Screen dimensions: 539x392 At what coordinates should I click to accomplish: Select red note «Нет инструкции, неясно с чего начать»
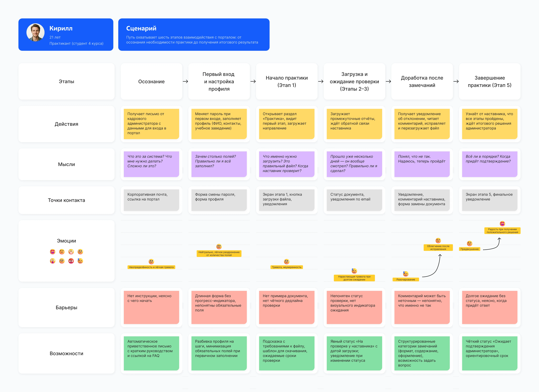tap(151, 307)
